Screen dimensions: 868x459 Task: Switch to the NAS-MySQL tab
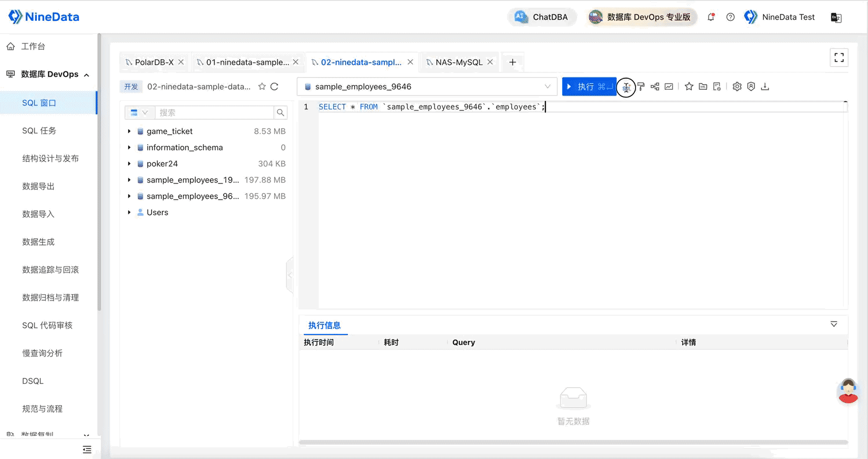[x=459, y=62]
